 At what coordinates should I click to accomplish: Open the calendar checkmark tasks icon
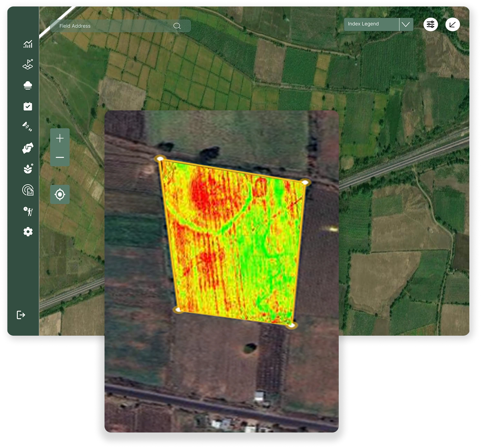[x=28, y=106]
